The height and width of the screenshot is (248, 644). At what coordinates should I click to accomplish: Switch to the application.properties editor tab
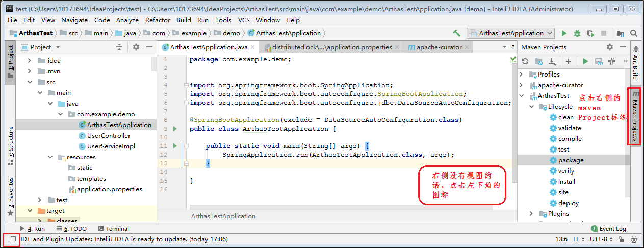[331, 47]
